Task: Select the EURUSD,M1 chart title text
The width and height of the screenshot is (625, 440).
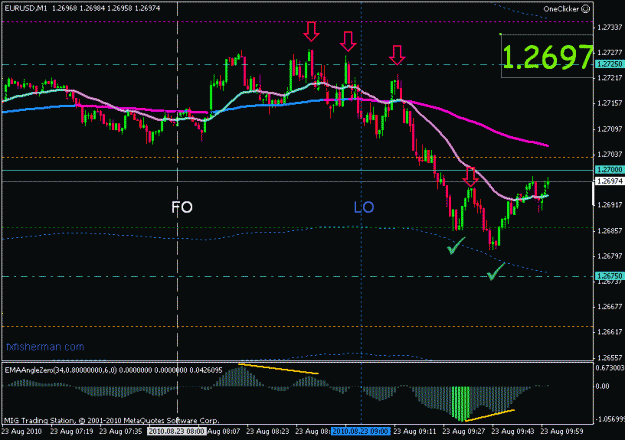Action: 26,8
